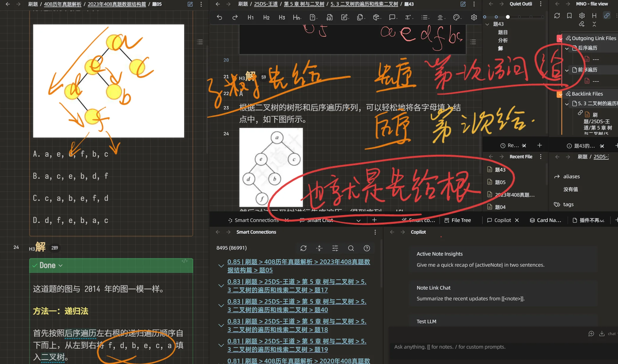
Task: Click the H2 heading toolbar button
Action: point(266,17)
